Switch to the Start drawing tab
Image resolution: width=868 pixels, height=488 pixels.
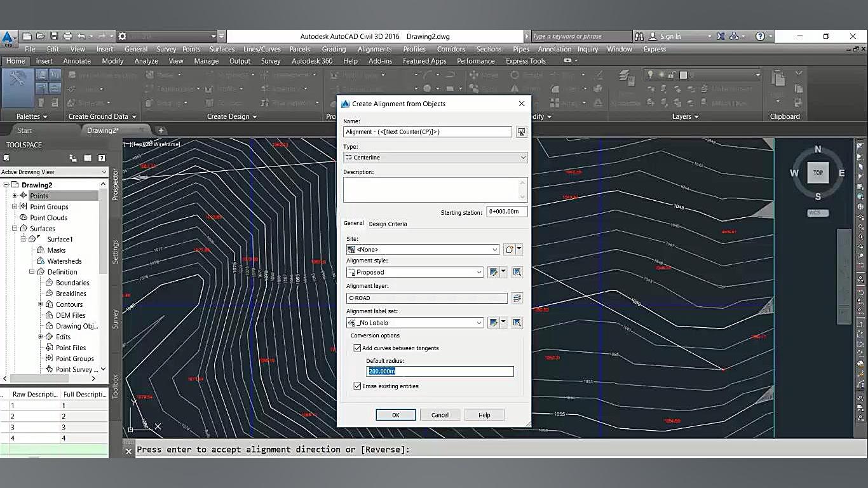[x=24, y=130]
